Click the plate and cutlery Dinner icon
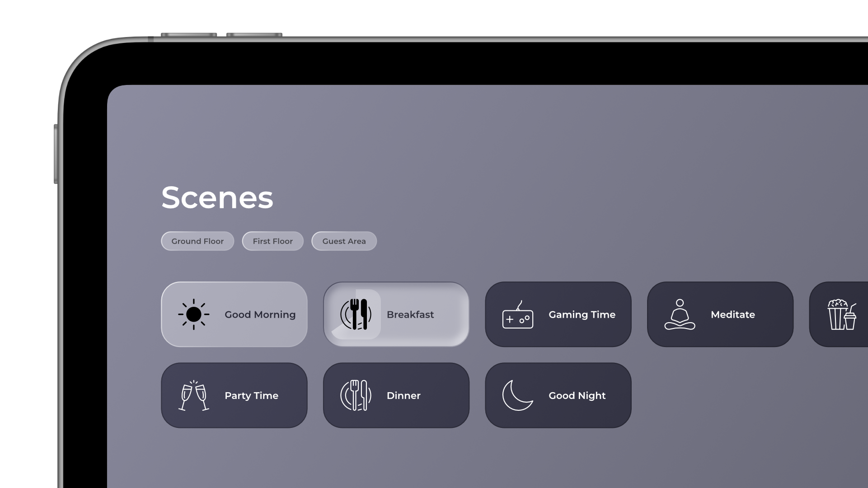868x488 pixels. pyautogui.click(x=357, y=395)
